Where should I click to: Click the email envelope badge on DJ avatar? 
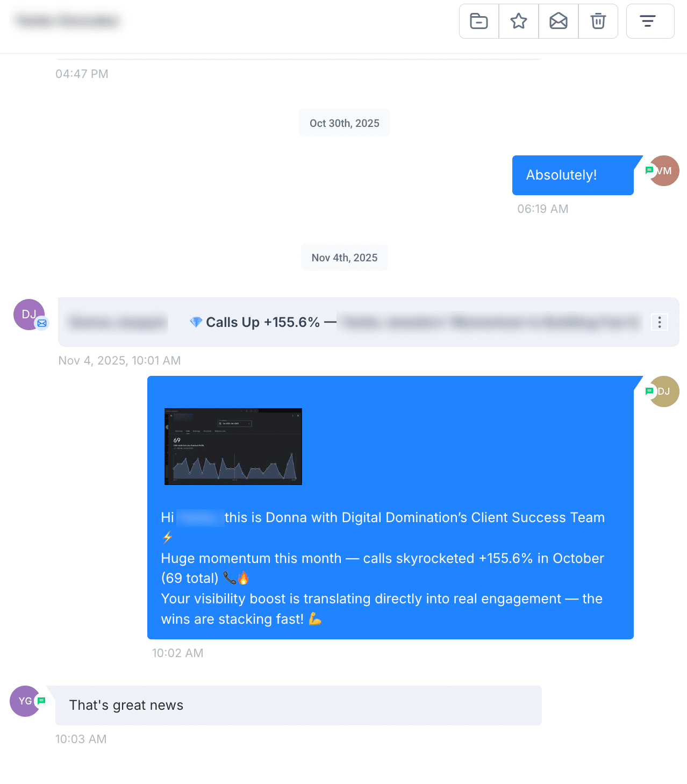[x=42, y=323]
